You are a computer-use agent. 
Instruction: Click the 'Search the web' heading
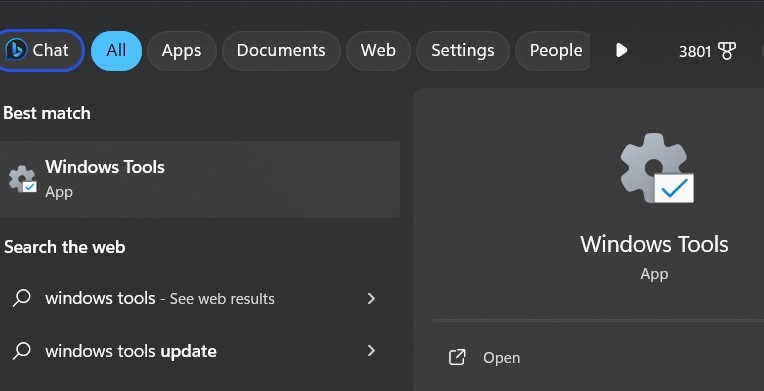click(64, 247)
